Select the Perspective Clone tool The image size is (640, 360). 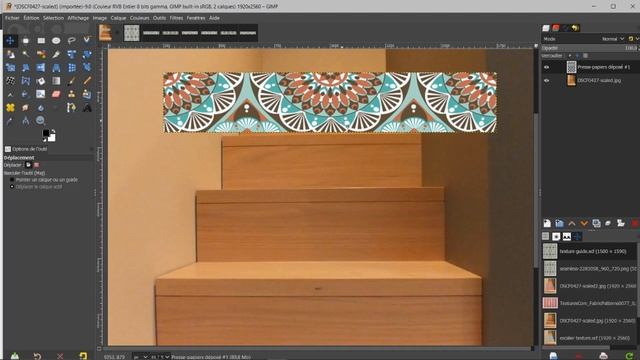tap(87, 94)
